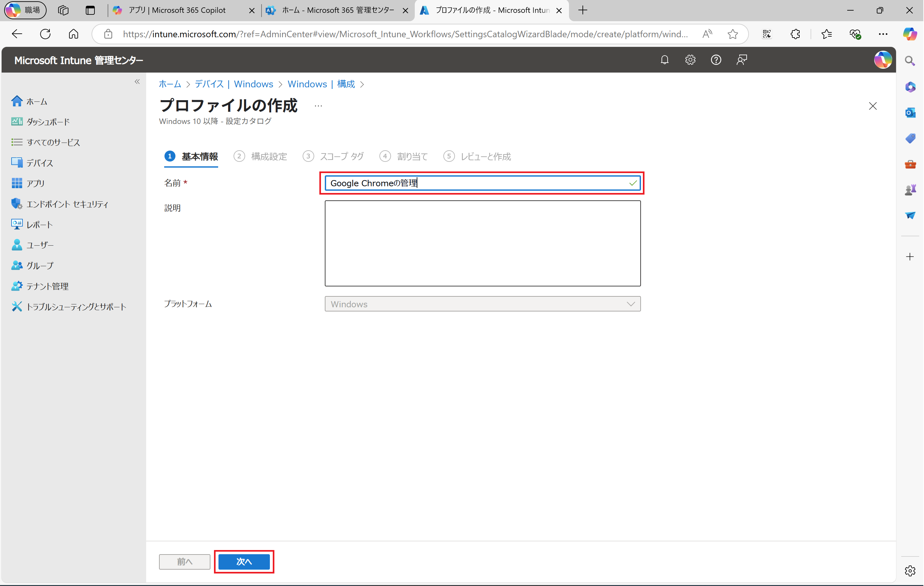The width and height of the screenshot is (924, 586).
Task: Open テナント管理 in the sidebar
Action: pos(47,286)
